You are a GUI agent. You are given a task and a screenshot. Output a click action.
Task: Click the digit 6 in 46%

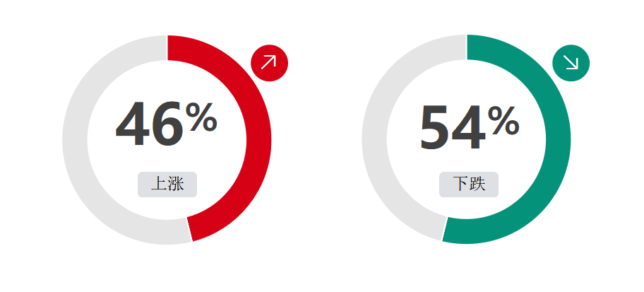(x=167, y=124)
